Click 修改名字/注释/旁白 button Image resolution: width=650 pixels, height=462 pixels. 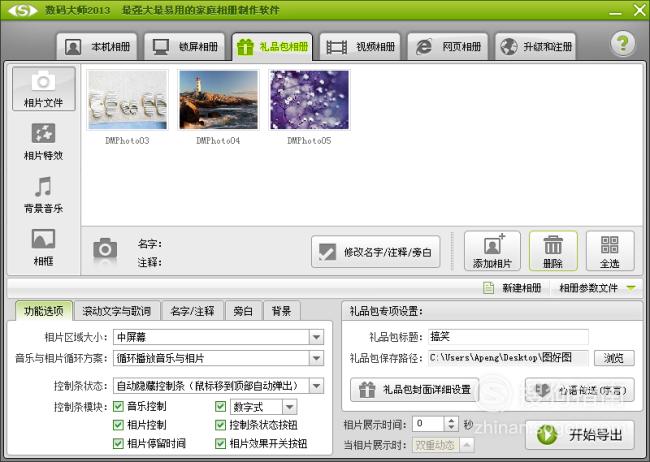tap(376, 252)
